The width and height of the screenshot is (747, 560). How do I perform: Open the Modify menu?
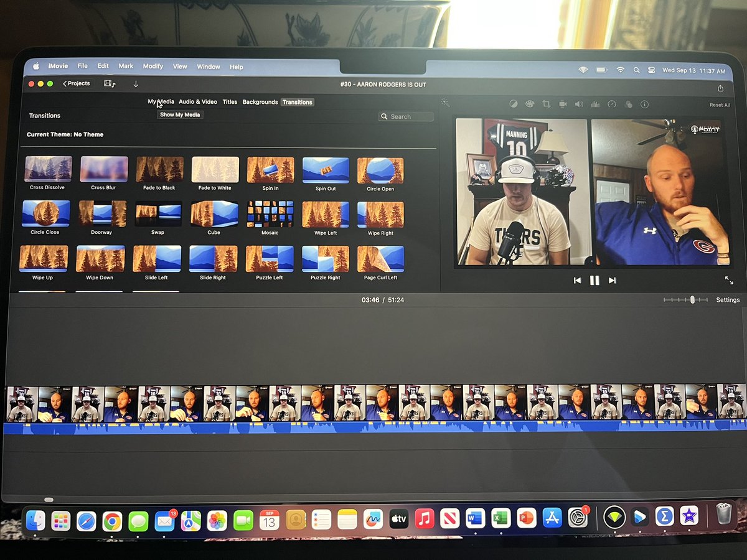[x=153, y=66]
